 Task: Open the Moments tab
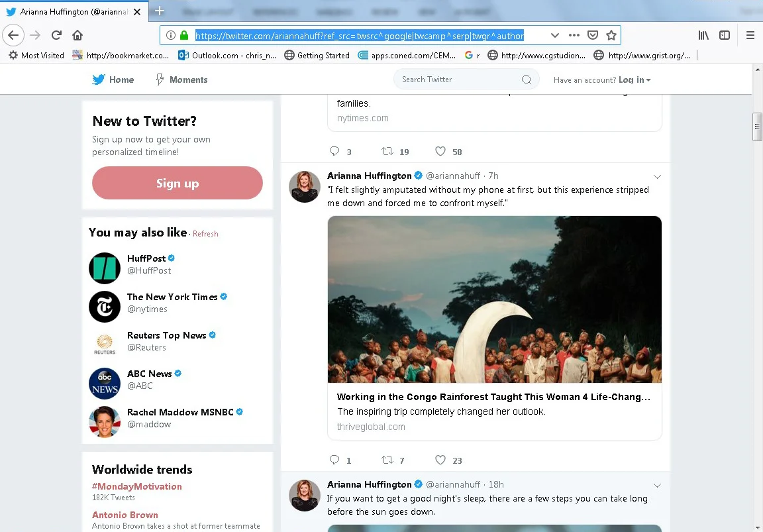pos(181,80)
